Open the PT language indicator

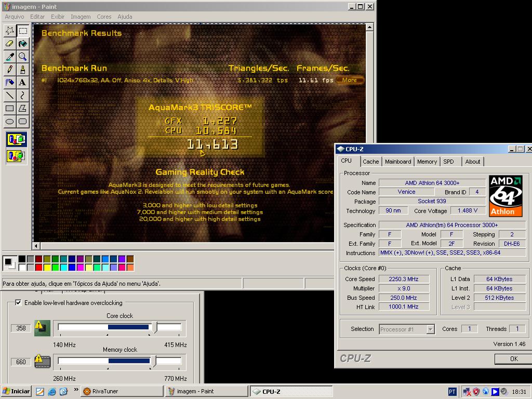tap(453, 392)
